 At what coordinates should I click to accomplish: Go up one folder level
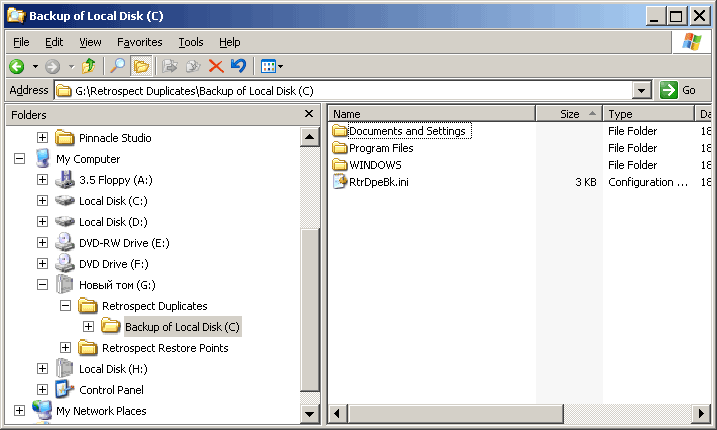(x=89, y=66)
